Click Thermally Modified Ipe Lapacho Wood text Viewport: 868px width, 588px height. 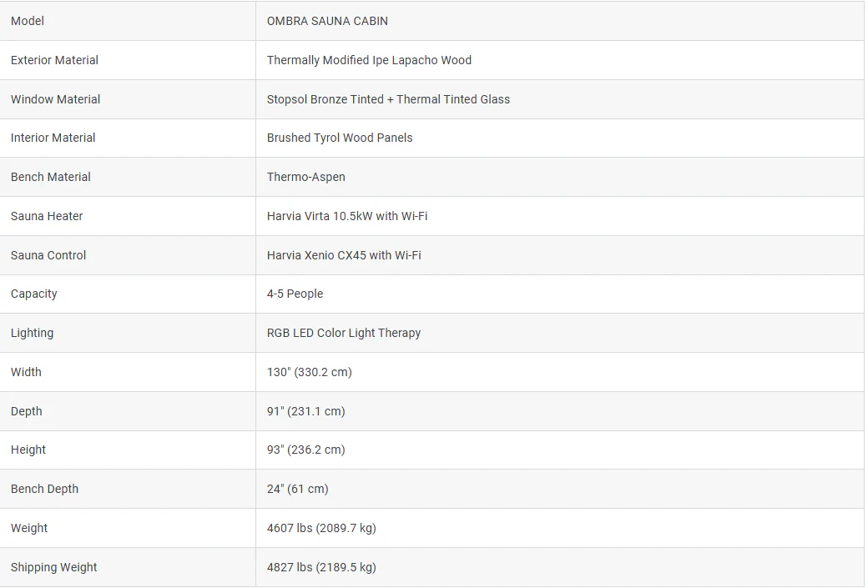click(369, 60)
